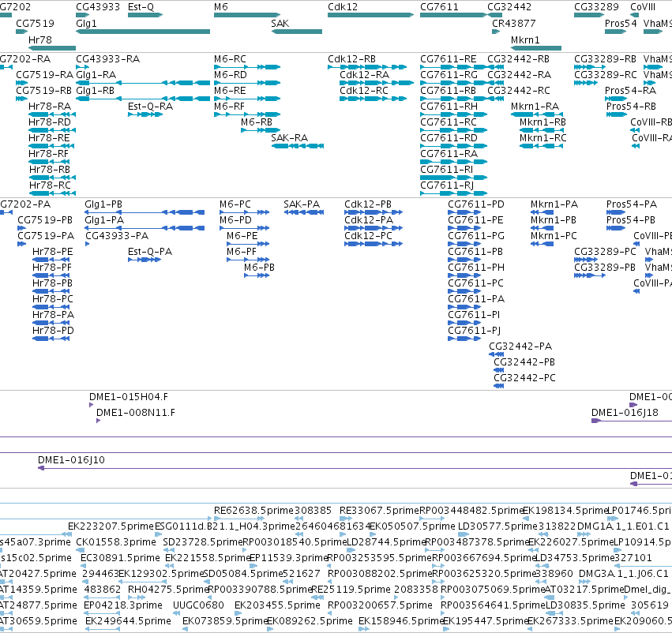Viewport: 672px width, 633px height.
Task: Open the Hr78 gene label
Action: coord(39,39)
